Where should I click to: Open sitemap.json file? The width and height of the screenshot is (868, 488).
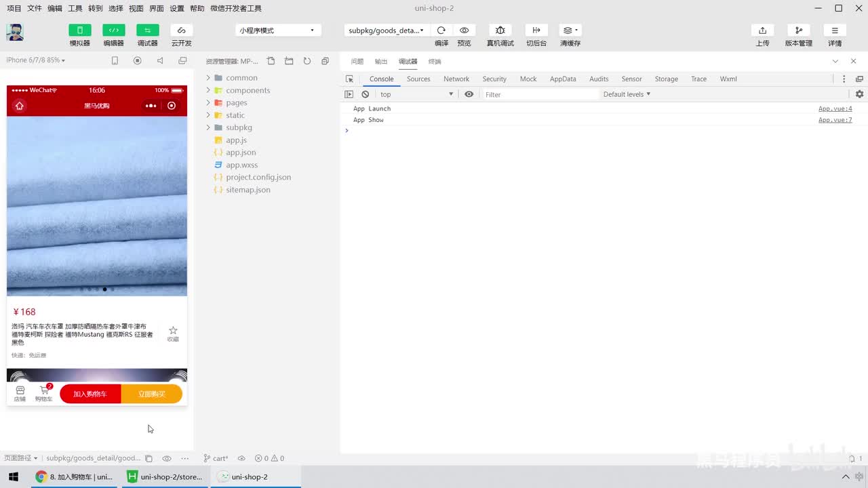[x=248, y=190]
